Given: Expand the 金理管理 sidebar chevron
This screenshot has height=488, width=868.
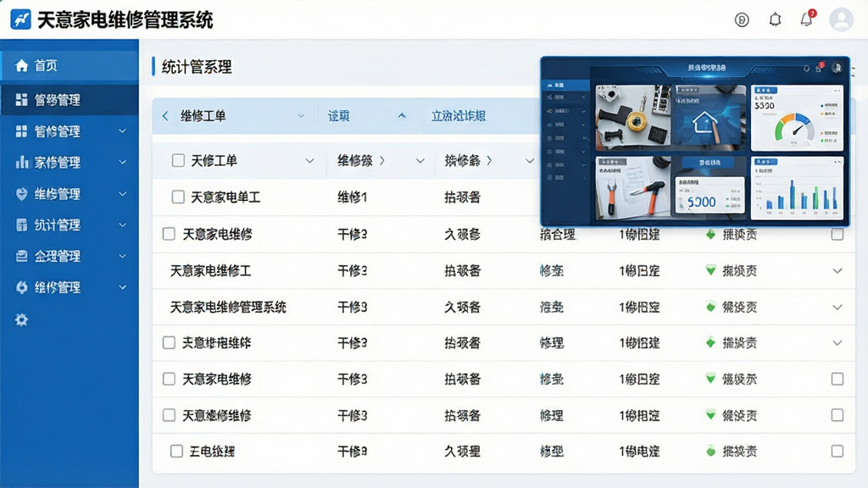Looking at the screenshot, I should (x=122, y=256).
